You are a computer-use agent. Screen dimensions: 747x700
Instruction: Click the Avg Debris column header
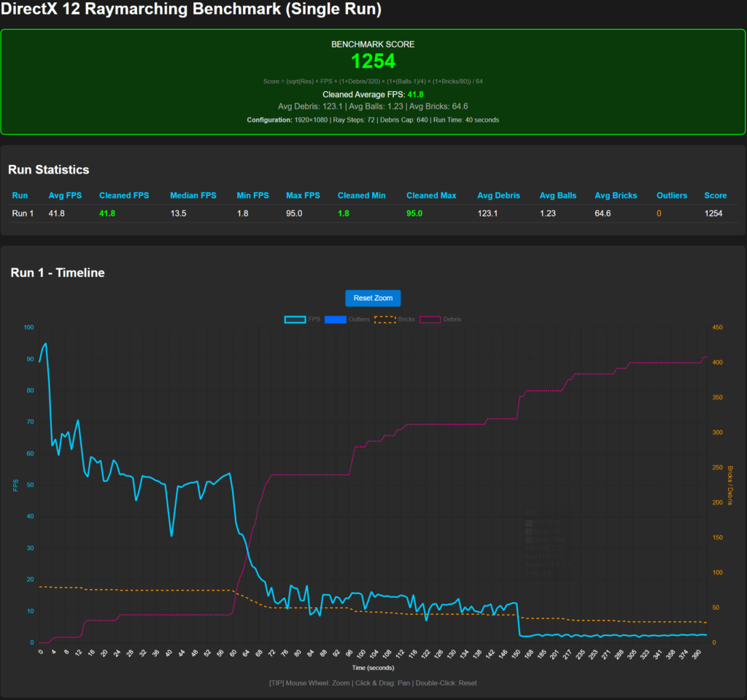498,195
